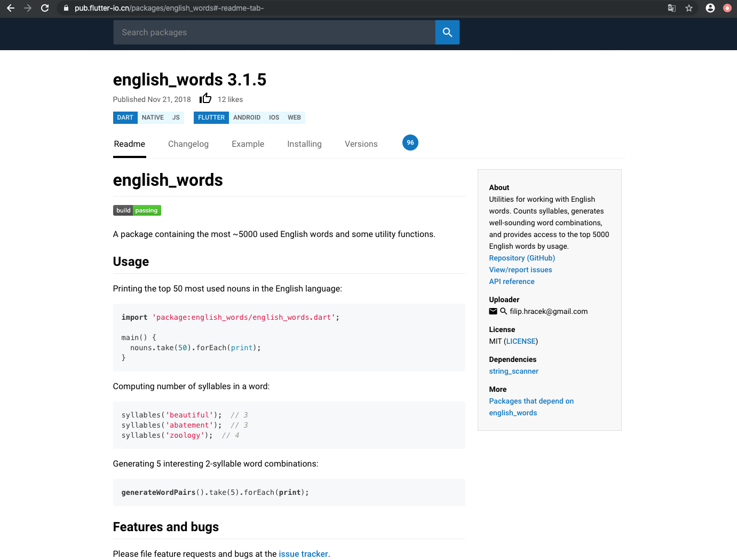
Task: Click the IOS tag
Action: tap(274, 117)
